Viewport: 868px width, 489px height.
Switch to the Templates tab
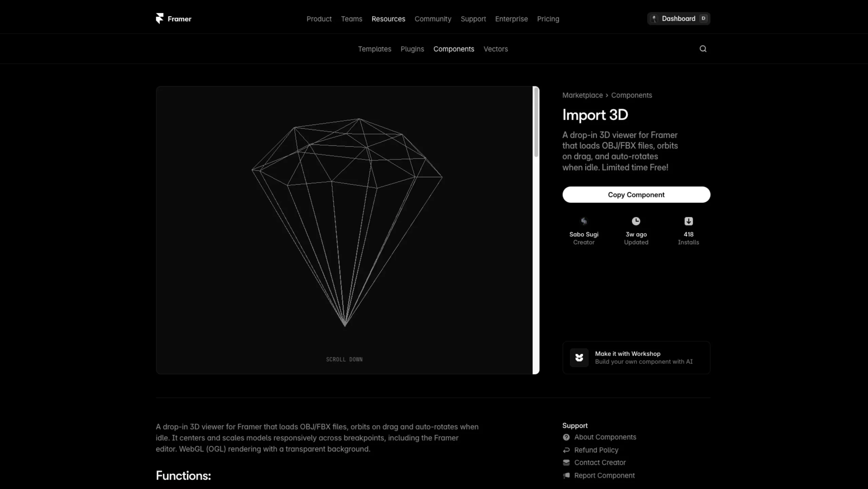374,49
